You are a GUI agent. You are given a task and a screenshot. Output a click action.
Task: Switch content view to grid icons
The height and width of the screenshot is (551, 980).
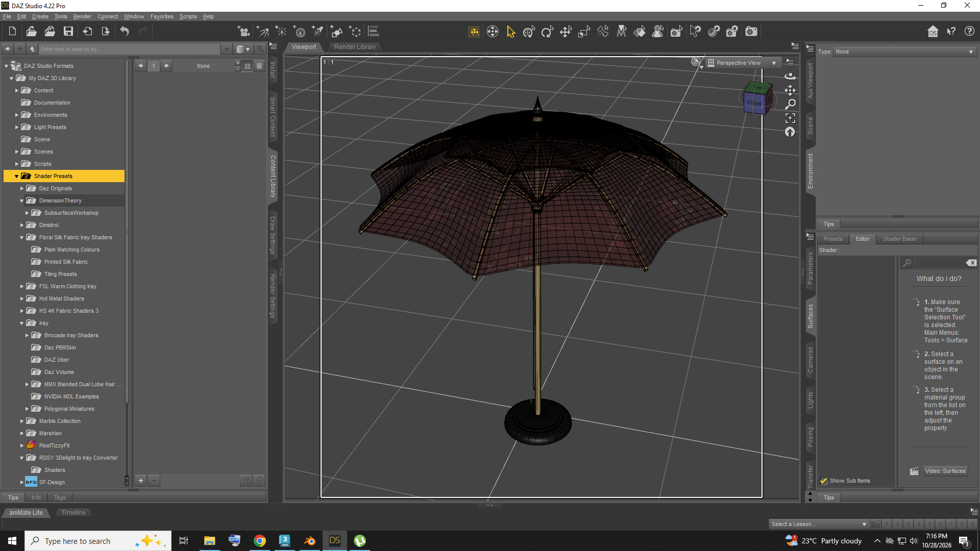point(248,66)
